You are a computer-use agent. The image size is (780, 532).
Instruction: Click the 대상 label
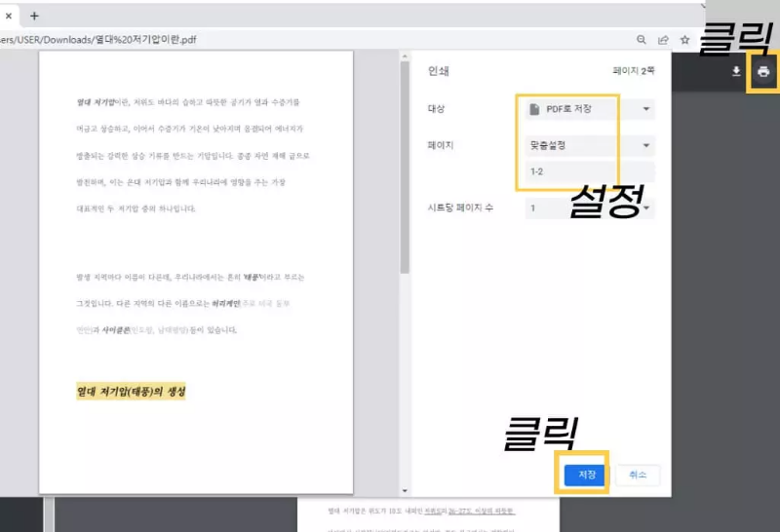(x=436, y=108)
